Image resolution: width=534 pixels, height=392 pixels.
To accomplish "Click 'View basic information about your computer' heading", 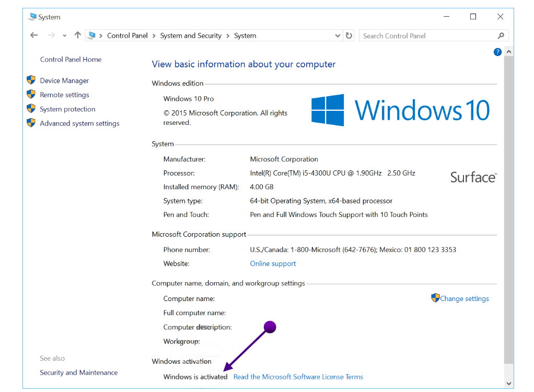I will 243,64.
